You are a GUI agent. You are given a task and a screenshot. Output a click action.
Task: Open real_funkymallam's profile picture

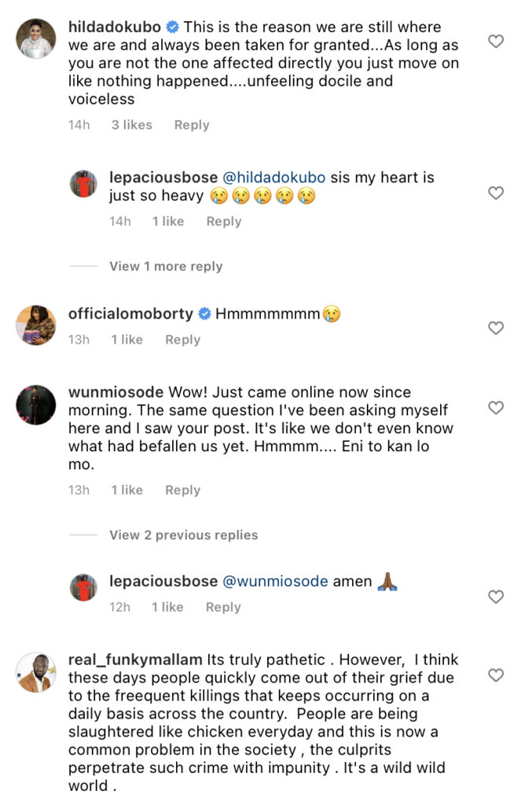point(36,672)
